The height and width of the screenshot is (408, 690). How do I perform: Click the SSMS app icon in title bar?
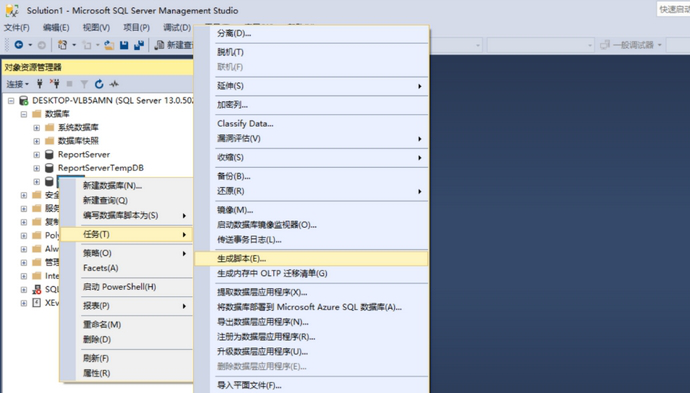(12, 10)
